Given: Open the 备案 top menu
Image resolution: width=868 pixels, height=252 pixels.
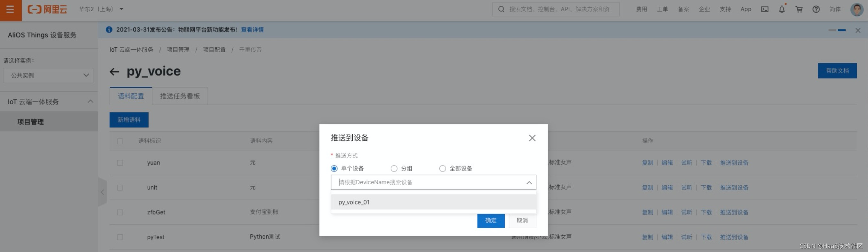Looking at the screenshot, I should pos(683,9).
